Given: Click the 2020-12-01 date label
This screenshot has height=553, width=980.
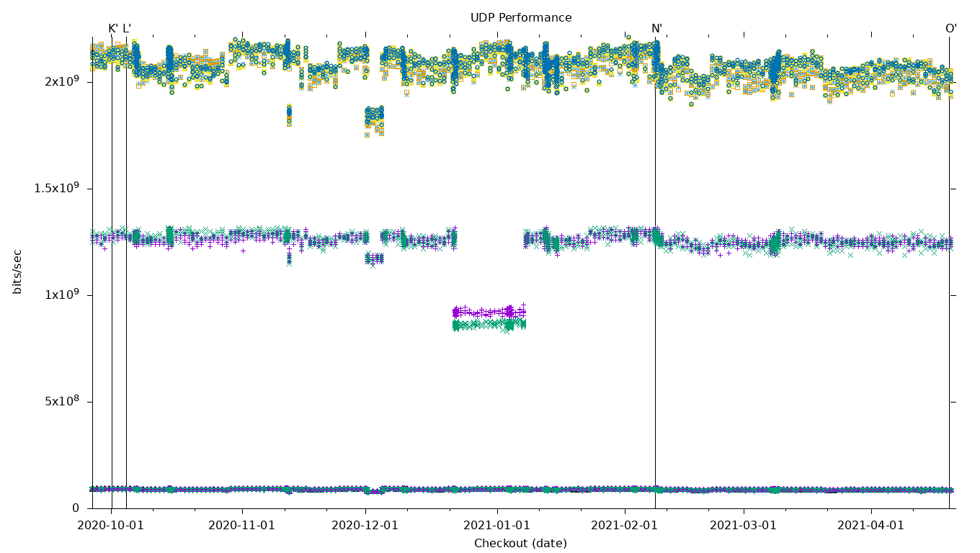Looking at the screenshot, I should [365, 526].
